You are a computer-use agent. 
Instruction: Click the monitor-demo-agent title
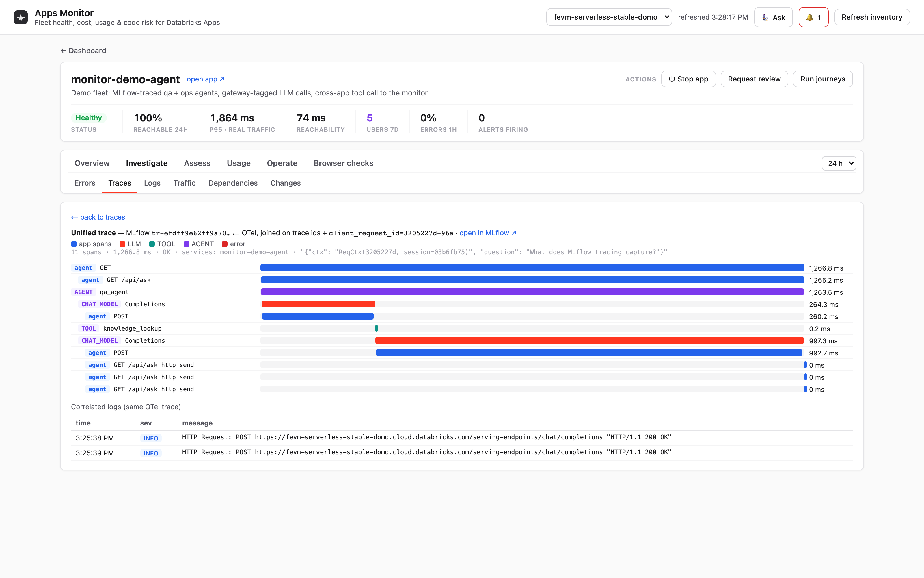point(125,79)
